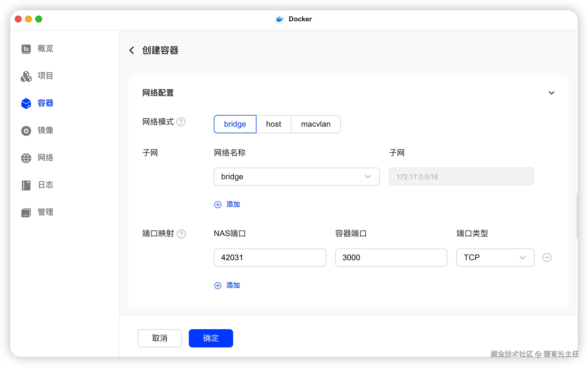Go to 容器 containers sidebar item
Screen dimensions: 588x367
45,103
